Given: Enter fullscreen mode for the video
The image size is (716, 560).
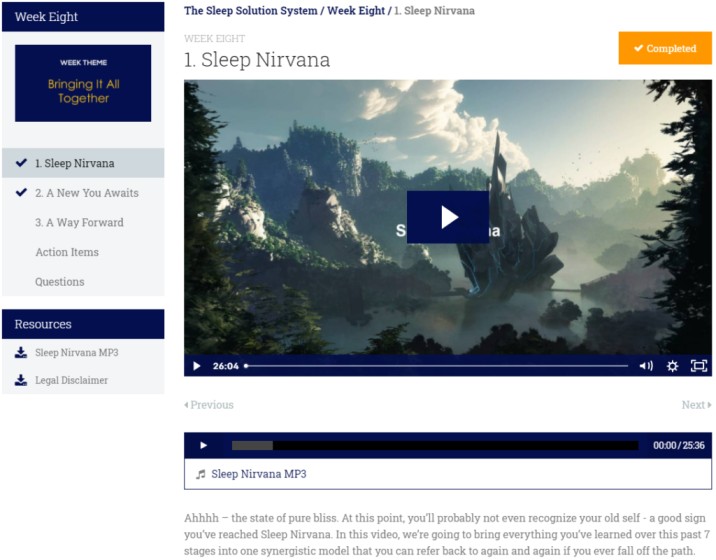Looking at the screenshot, I should click(699, 366).
